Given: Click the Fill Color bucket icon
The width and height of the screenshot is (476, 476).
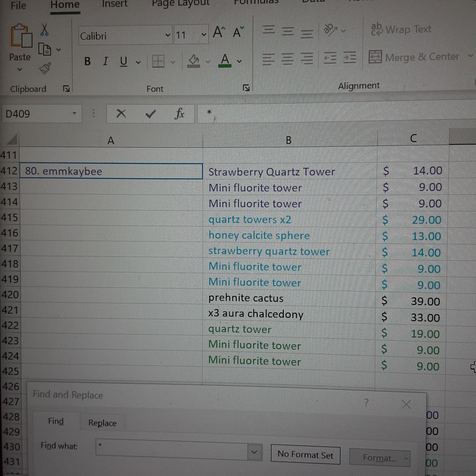Looking at the screenshot, I should pos(194,61).
